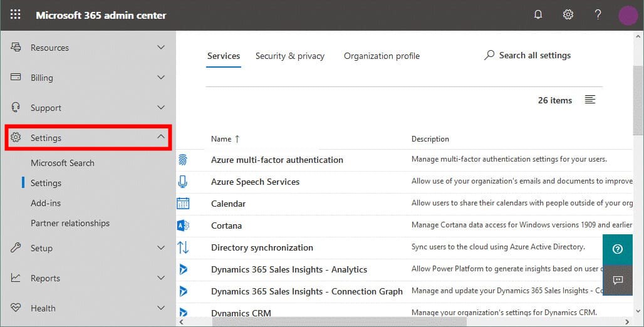Click "Manage multi-factor authentication settings" description

click(x=509, y=159)
